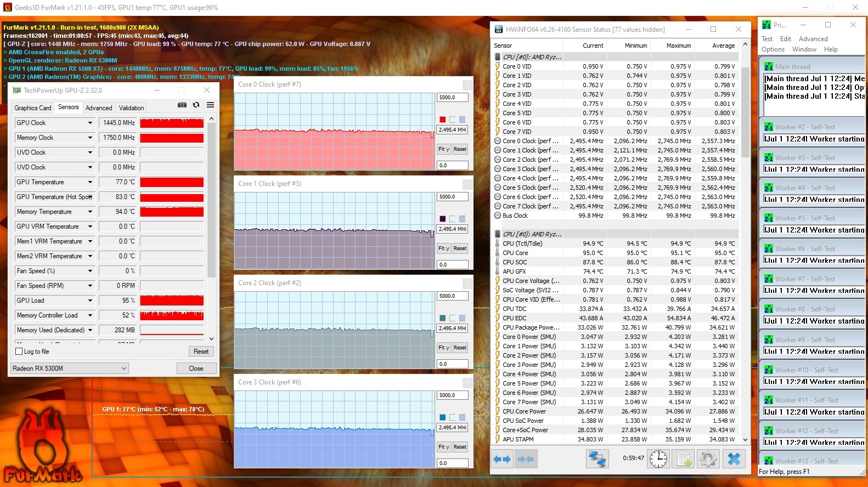Screen dimensions: 868x487
Task: Open the Memory Clock sensor dropdown
Action: [x=90, y=138]
